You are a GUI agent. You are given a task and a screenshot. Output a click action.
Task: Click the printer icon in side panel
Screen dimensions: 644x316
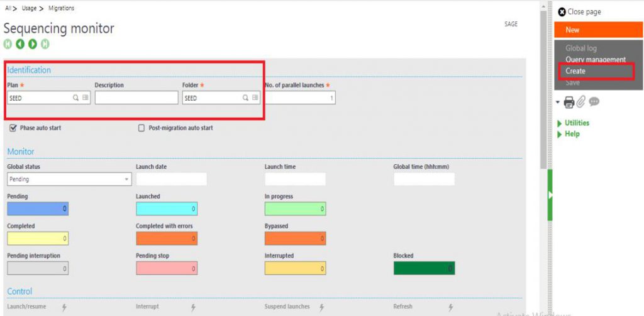click(569, 102)
